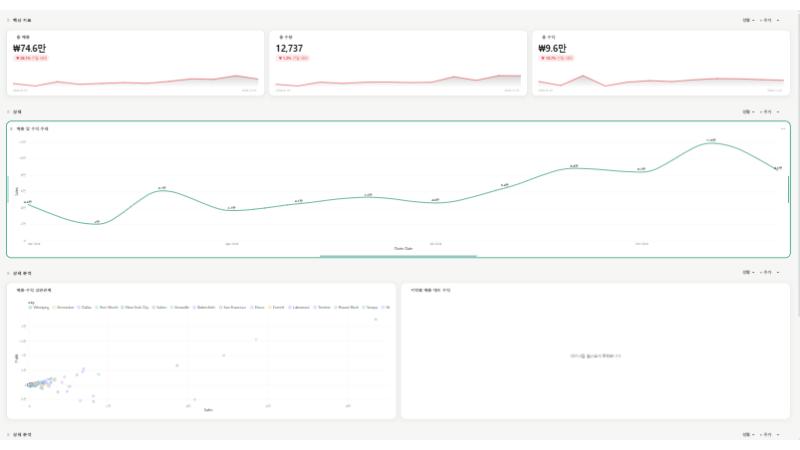The height and width of the screenshot is (450, 800).
Task: Open the first dropdown in the scatter plot section header
Action: [748, 272]
